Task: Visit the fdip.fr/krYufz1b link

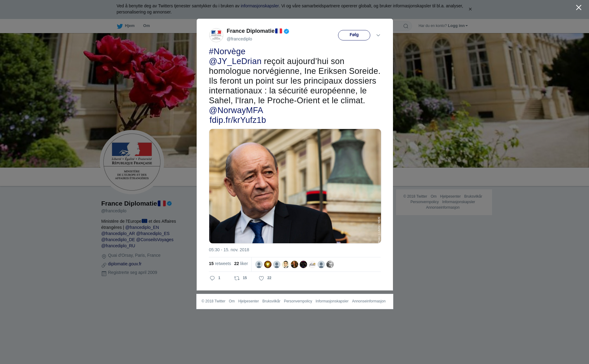Action: (x=238, y=120)
